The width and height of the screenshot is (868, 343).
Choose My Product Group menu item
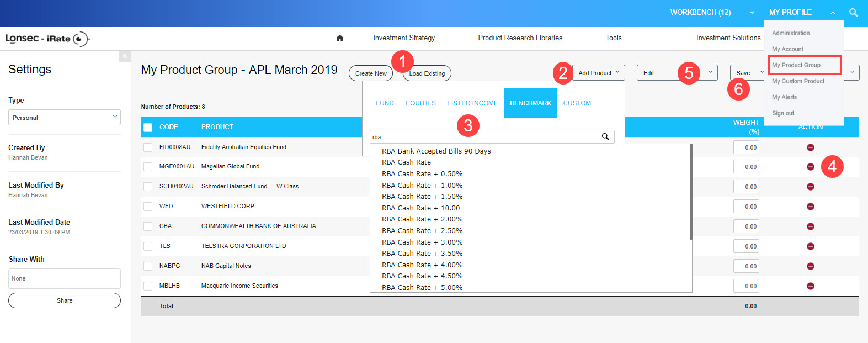click(x=805, y=65)
